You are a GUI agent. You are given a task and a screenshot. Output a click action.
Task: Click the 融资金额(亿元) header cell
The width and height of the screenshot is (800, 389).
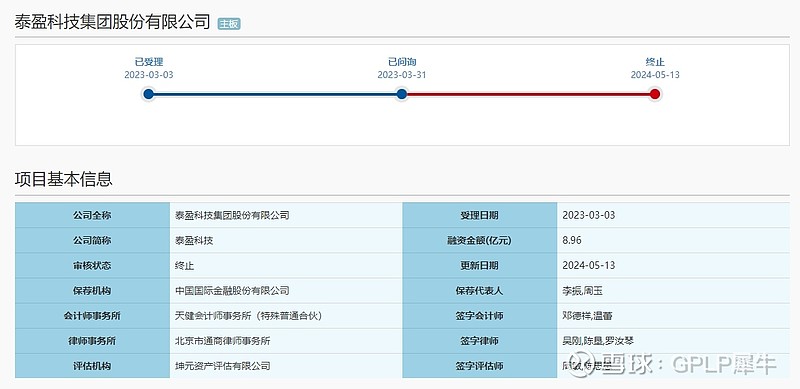[480, 240]
